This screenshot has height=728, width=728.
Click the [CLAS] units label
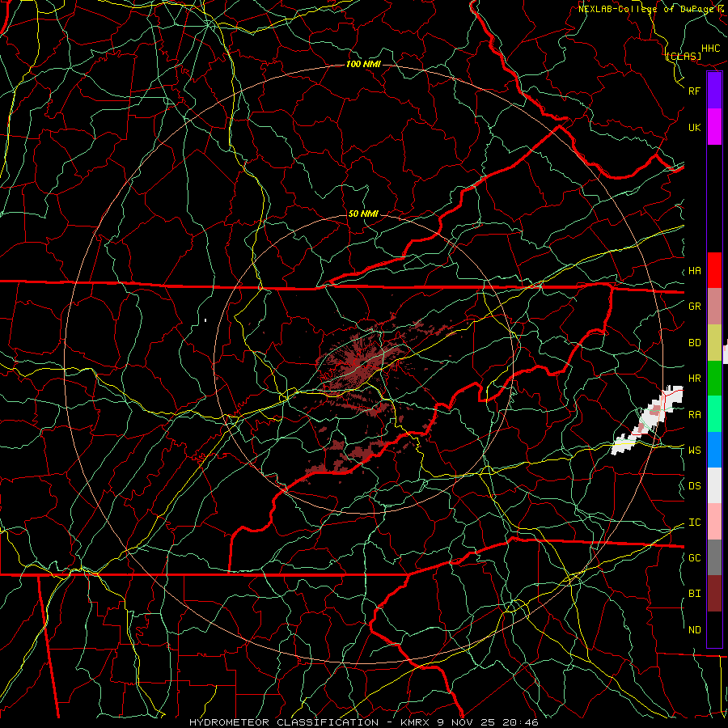684,57
